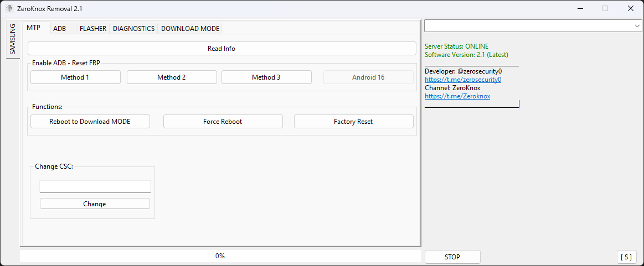Screen dimensions: 644x266
Task: Click the Factory Reset button
Action: [x=354, y=121]
